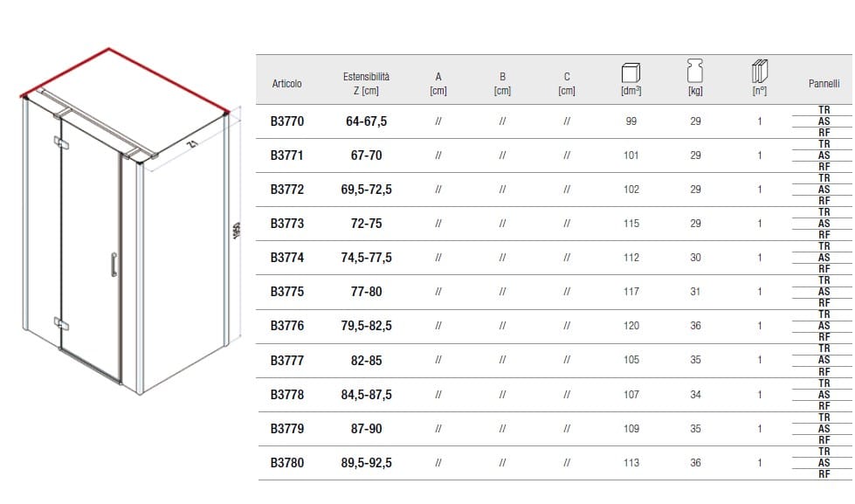
Task: Click the TR panel option for B3770
Action: coord(824,110)
